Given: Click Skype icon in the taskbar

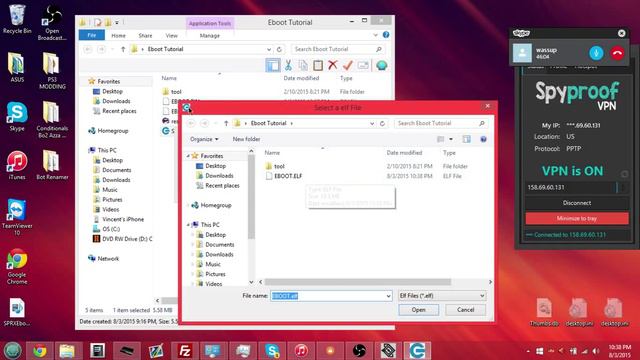Looking at the screenshot, I should pyautogui.click(x=272, y=351).
